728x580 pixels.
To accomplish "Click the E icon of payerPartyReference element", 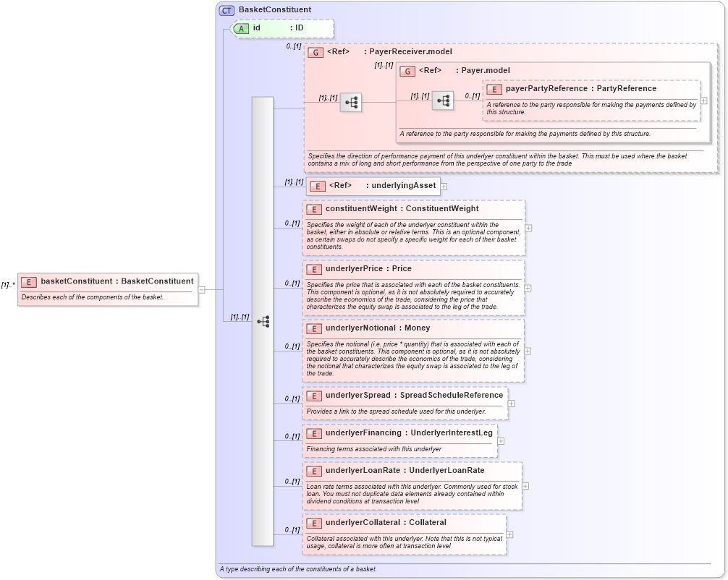I will tap(495, 88).
